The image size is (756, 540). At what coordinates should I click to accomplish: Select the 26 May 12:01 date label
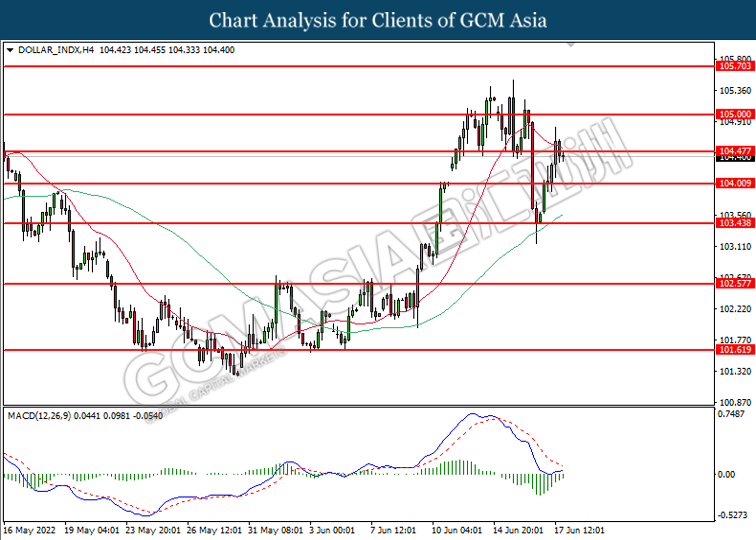(x=214, y=530)
